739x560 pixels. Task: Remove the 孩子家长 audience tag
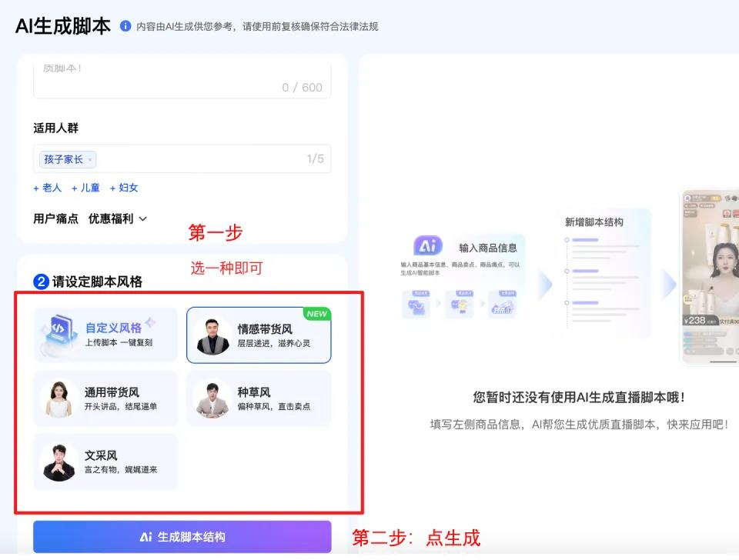coord(90,159)
